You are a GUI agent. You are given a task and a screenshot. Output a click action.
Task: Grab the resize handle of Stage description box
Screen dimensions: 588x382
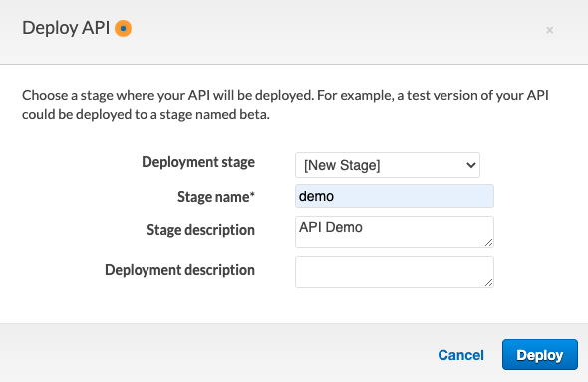click(489, 243)
